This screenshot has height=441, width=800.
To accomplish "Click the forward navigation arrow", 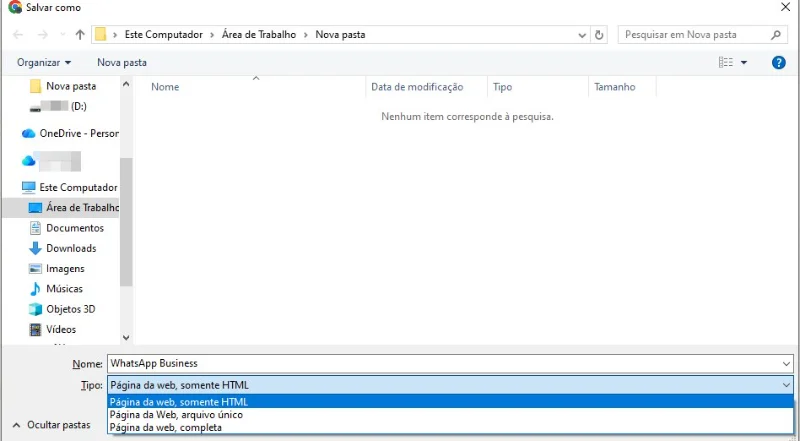I will 43,35.
